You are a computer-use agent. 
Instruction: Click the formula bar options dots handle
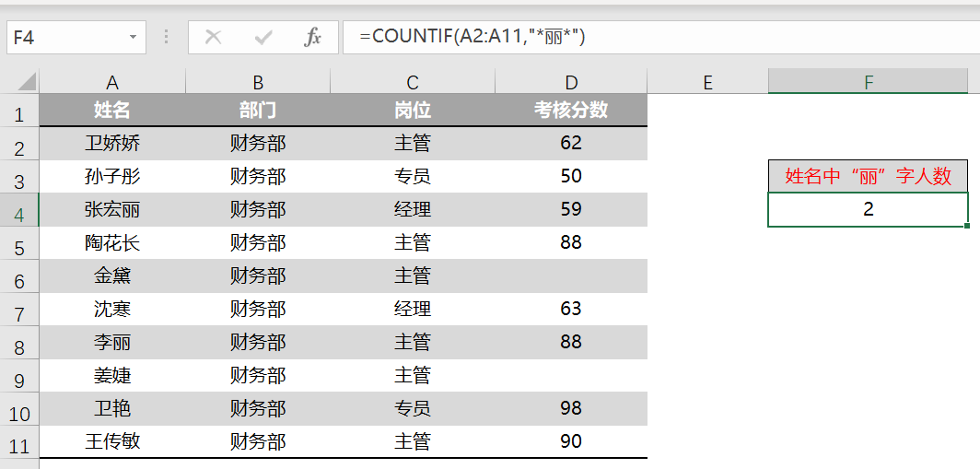166,37
